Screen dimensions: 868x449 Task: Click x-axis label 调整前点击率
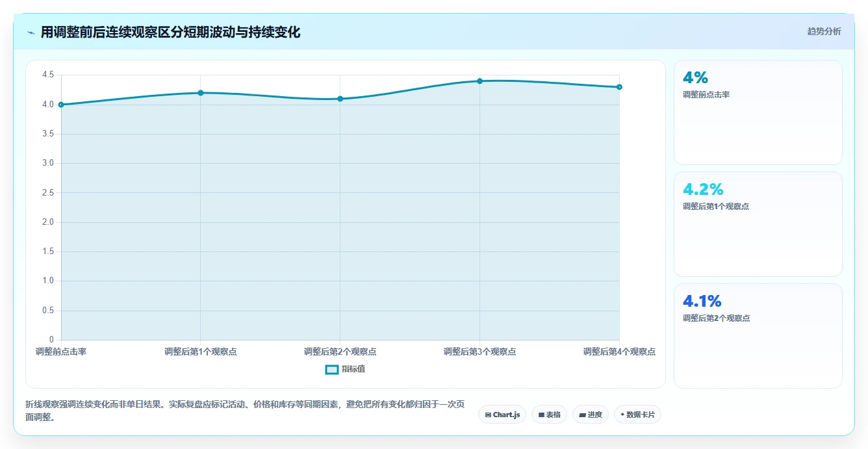[61, 352]
